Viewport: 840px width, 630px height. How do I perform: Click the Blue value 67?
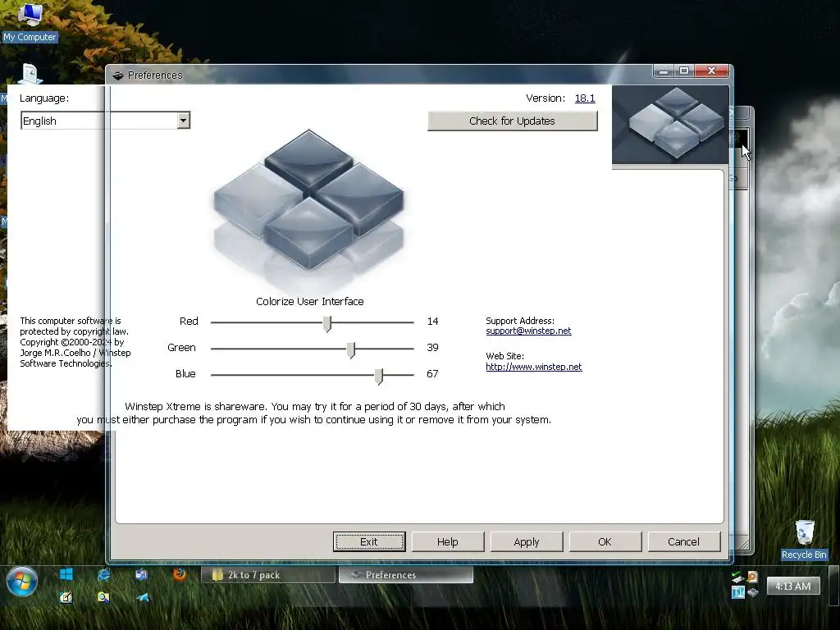[433, 373]
